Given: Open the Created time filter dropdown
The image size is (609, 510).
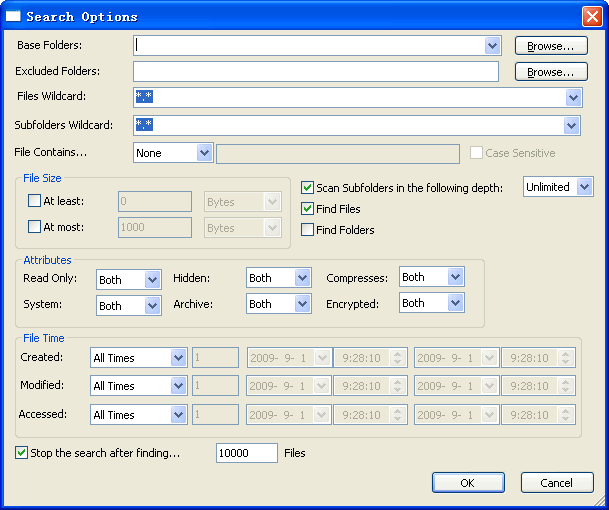Looking at the screenshot, I should click(x=178, y=358).
